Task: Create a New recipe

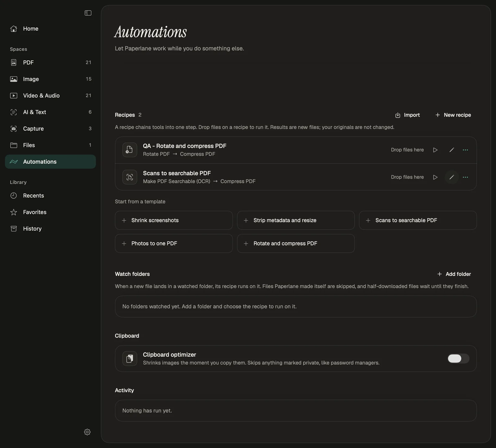Action: (453, 115)
